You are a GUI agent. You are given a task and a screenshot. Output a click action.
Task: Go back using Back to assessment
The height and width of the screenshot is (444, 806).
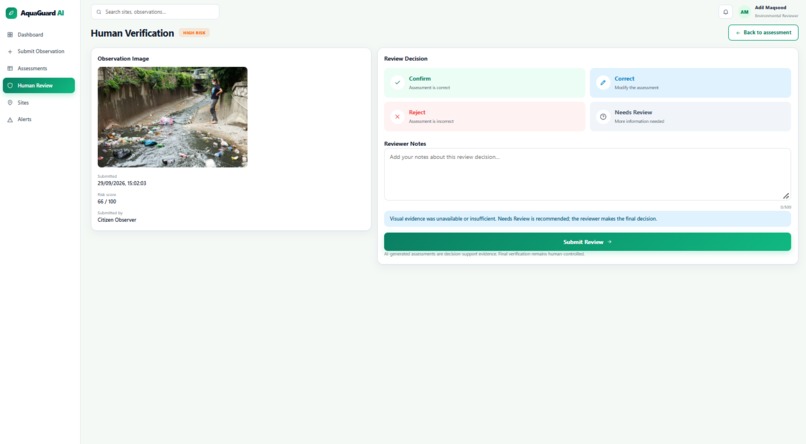tap(763, 32)
